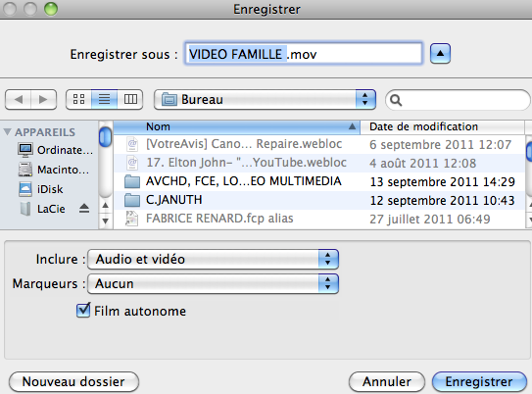Go back with the left arrow
This screenshot has height=394, width=532.
(x=19, y=99)
